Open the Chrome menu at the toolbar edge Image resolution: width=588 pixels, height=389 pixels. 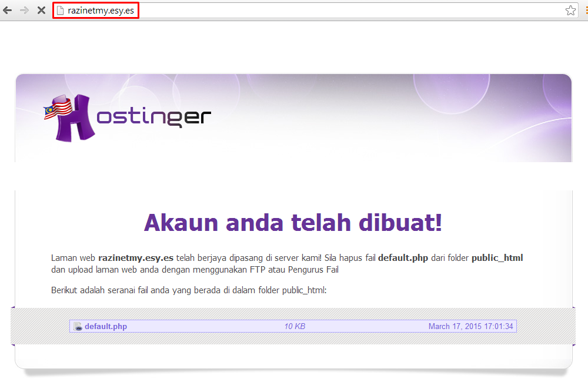(586, 11)
